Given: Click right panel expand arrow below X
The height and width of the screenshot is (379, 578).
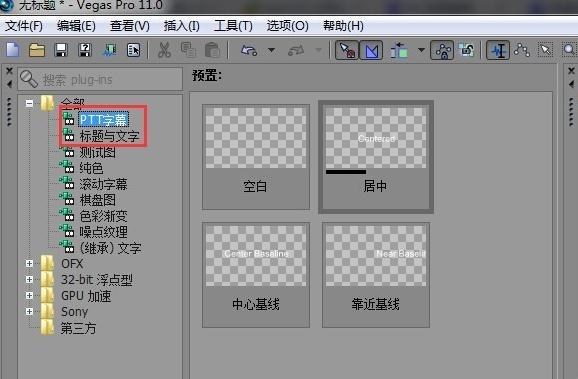Looking at the screenshot, I should pyautogui.click(x=571, y=84).
